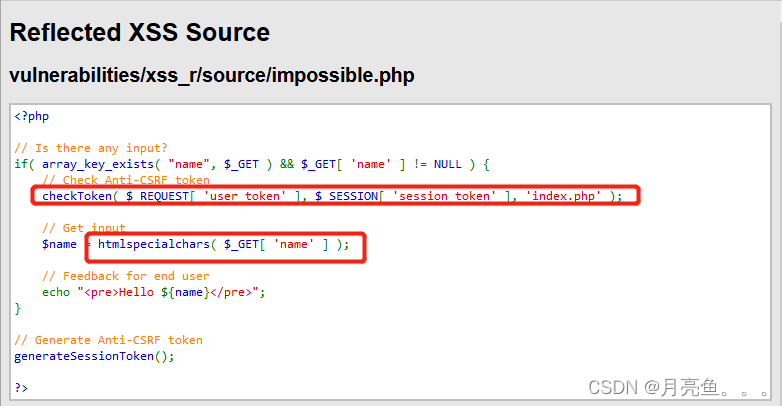The image size is (782, 406).
Task: Click the '// Feedback for end user' comment
Action: [126, 276]
